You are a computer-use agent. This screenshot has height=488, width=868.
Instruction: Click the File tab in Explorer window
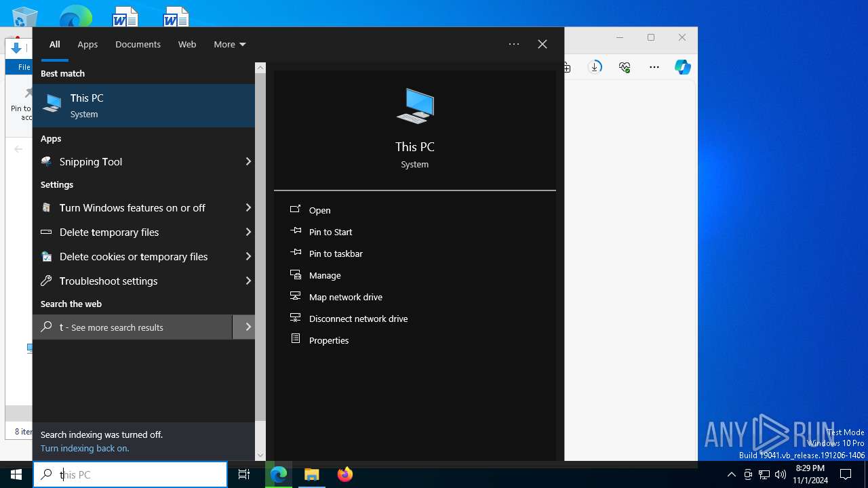[x=24, y=67]
